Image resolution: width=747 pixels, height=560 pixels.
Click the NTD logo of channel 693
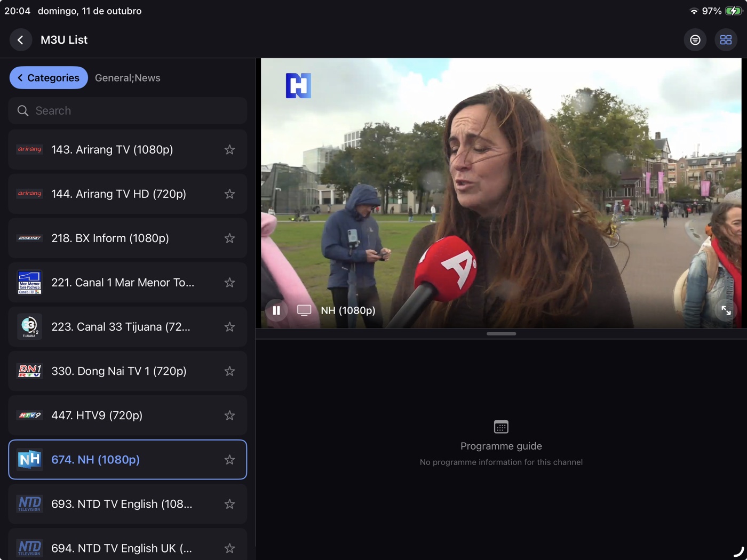click(x=29, y=504)
